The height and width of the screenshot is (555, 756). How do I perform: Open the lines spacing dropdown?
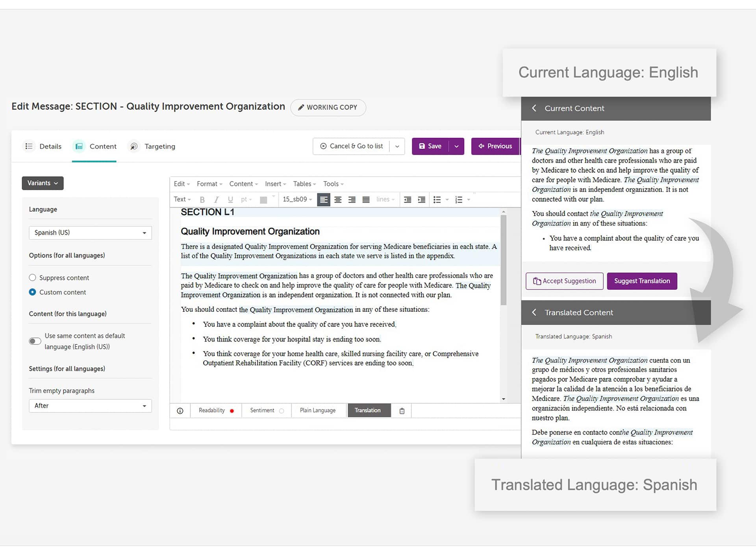click(x=385, y=199)
